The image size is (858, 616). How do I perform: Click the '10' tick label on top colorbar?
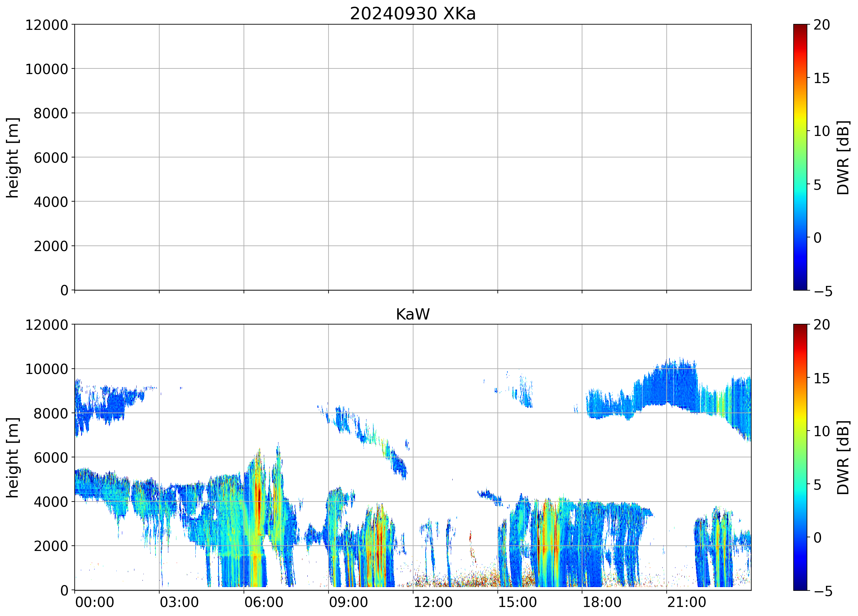pos(822,131)
